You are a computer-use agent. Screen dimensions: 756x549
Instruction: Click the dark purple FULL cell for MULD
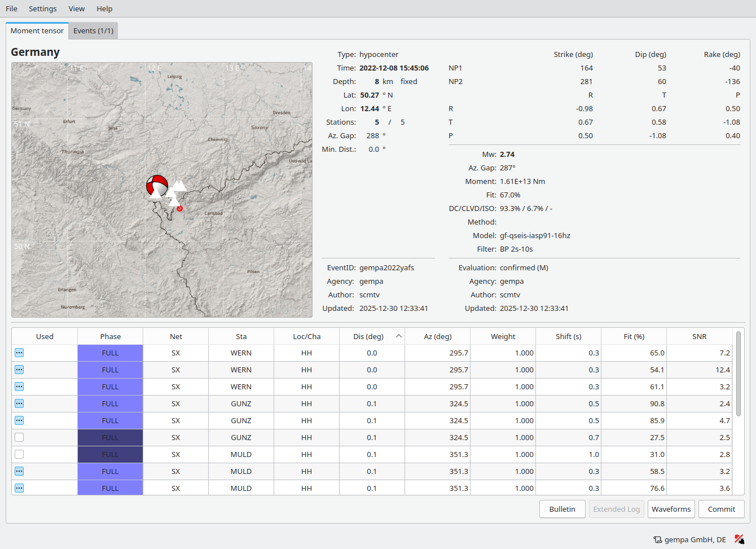[110, 454]
